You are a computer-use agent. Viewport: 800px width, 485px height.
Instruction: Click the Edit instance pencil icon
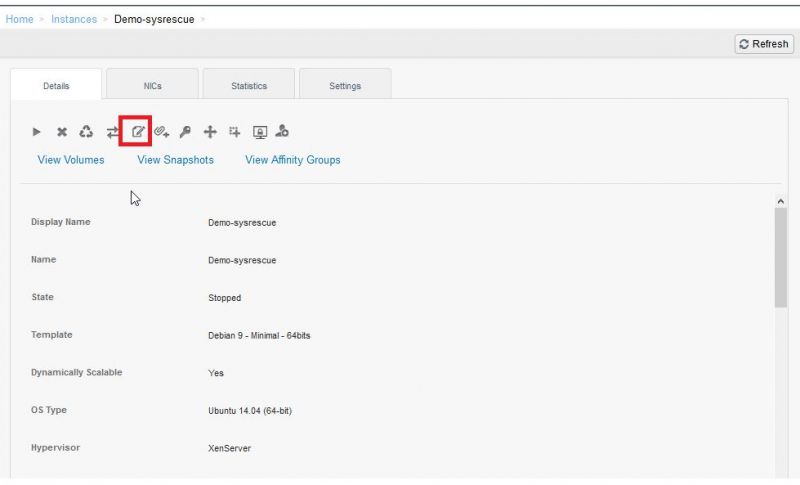[137, 132]
